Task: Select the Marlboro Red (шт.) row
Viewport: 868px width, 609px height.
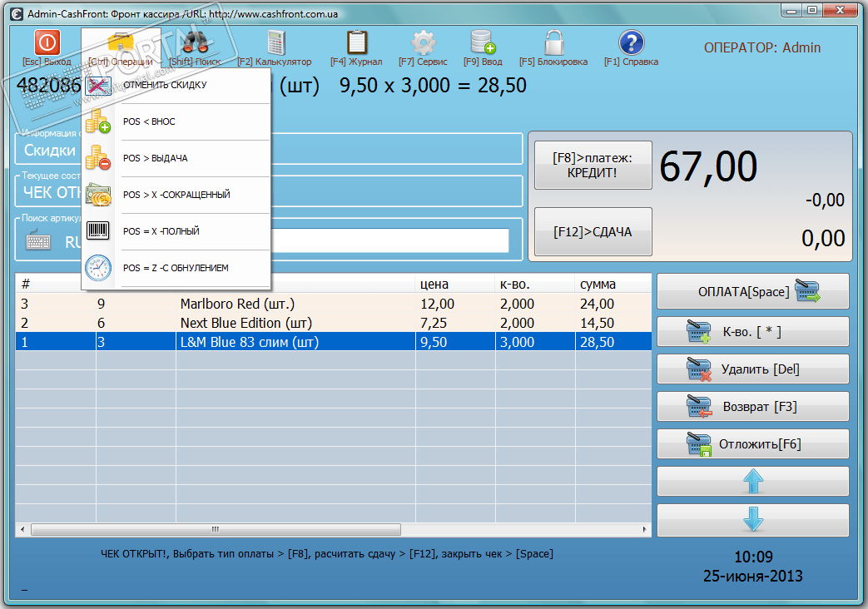Action: [333, 304]
